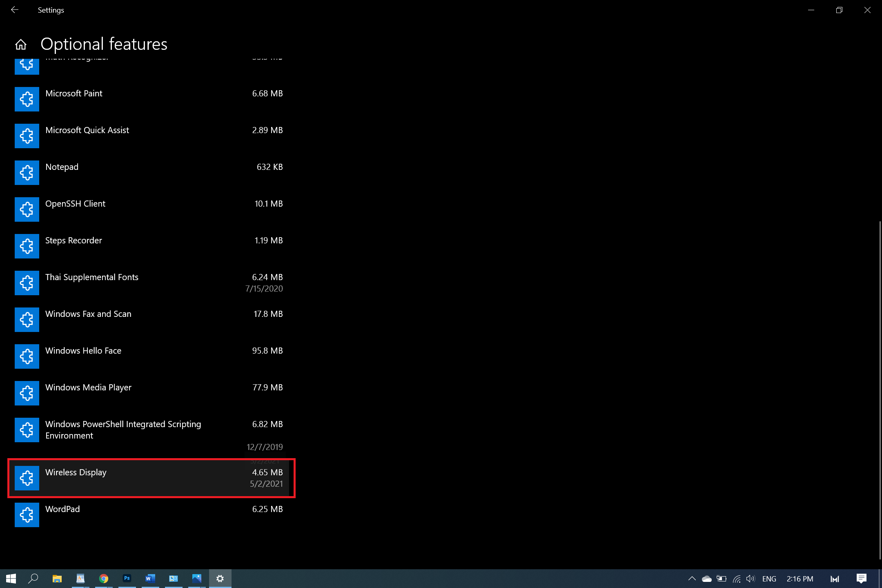Screen dimensions: 882x588
Task: Click the Windows Media Player feature icon
Action: [x=27, y=393]
